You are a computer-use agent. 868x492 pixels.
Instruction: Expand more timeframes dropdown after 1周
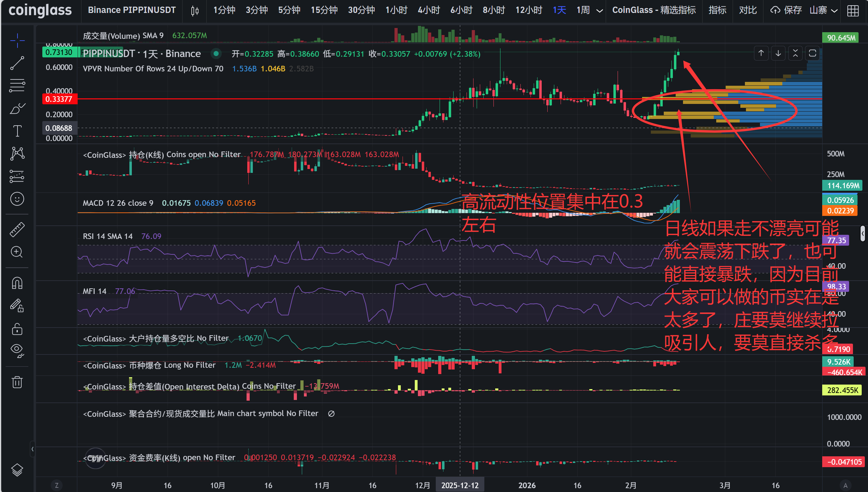click(599, 10)
